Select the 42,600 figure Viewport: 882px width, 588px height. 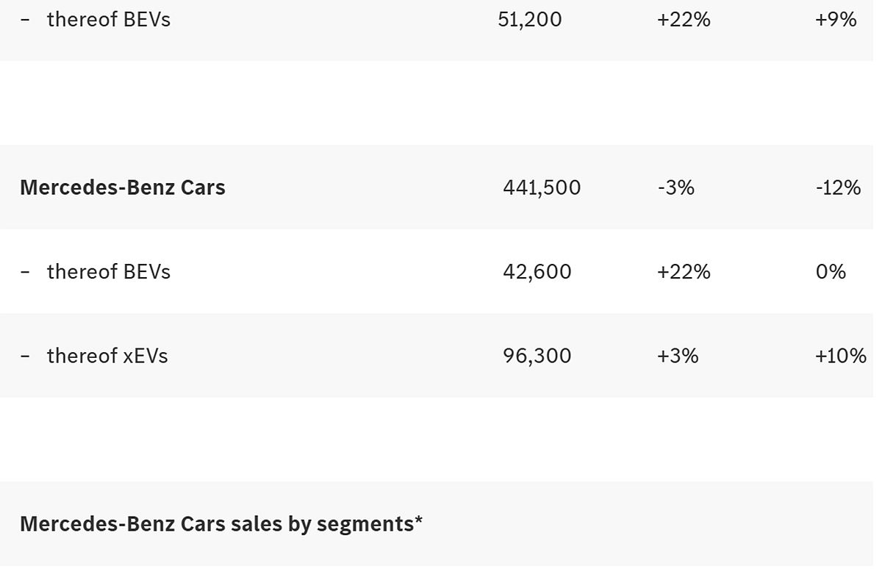537,272
